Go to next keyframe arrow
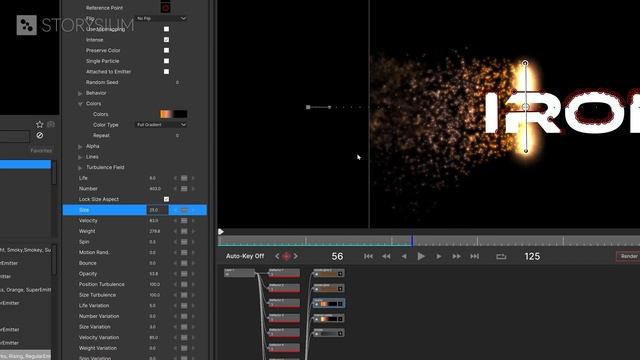The image size is (640, 360). [x=296, y=256]
